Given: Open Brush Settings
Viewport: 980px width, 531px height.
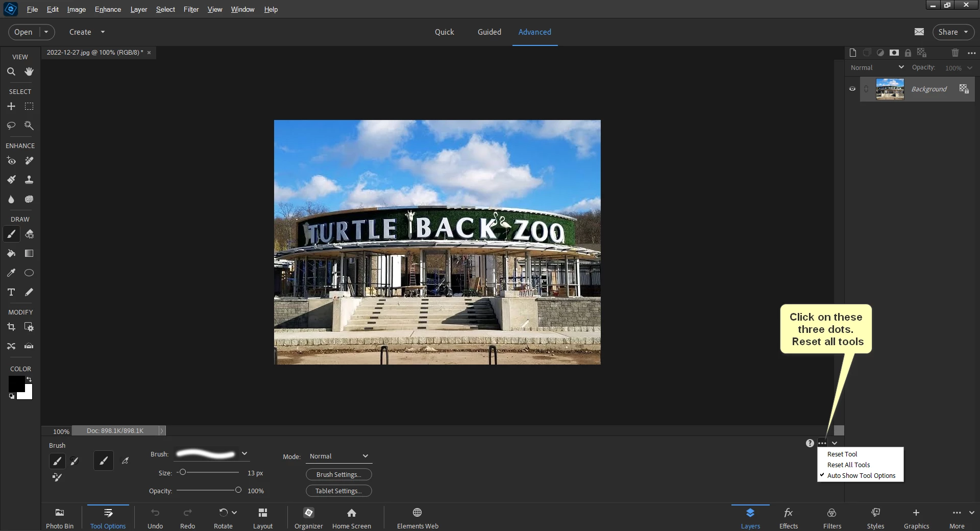Looking at the screenshot, I should point(339,474).
